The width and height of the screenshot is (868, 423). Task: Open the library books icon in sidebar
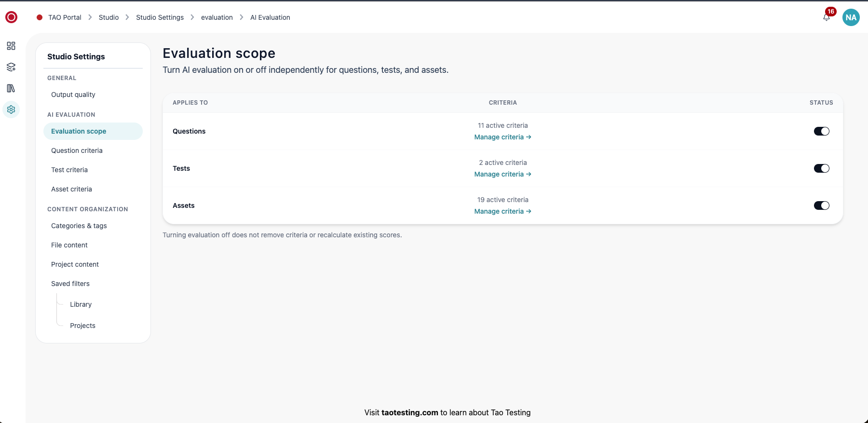click(x=11, y=88)
